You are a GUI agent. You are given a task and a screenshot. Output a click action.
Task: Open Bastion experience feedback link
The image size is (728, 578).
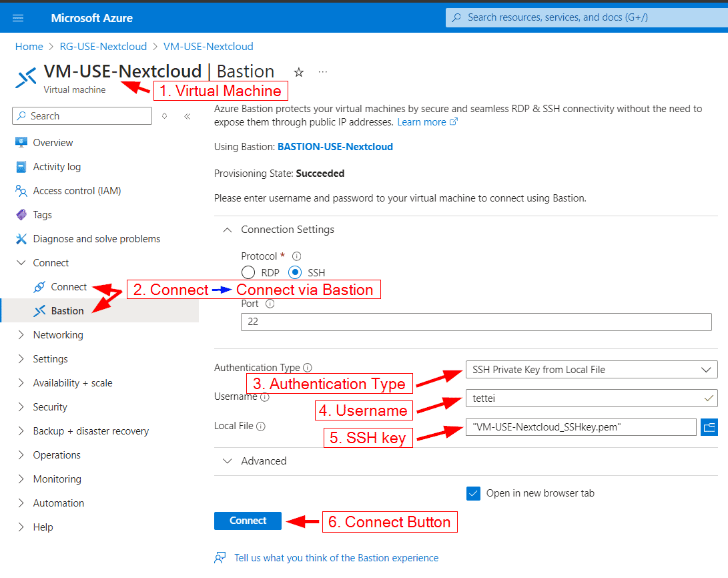tap(336, 557)
